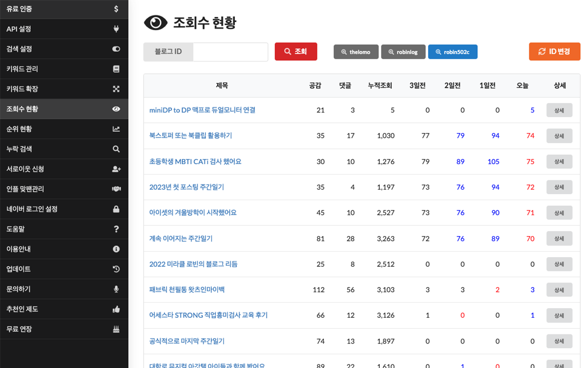Select the plug icon beside API 설정

116,29
